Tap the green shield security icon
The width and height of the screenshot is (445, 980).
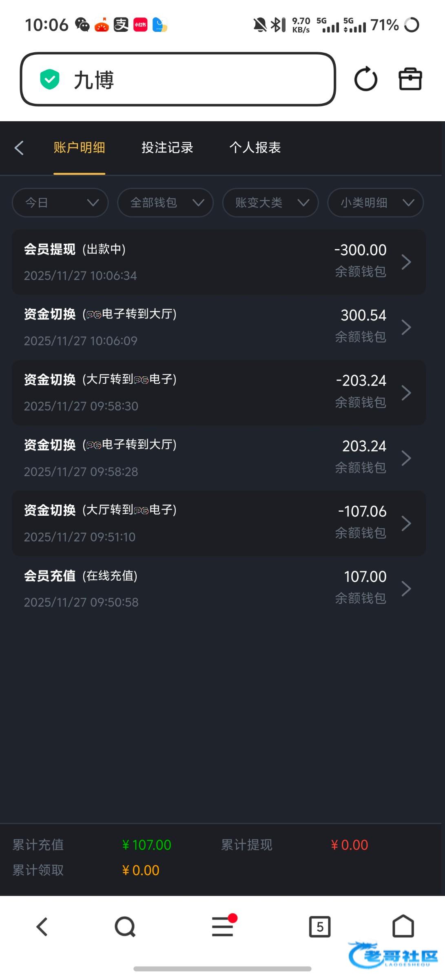pos(50,79)
